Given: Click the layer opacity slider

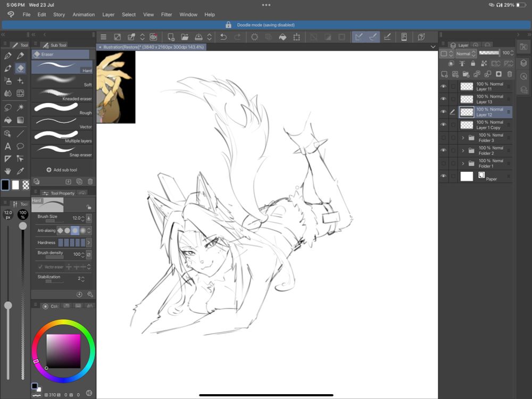Looking at the screenshot, I should coord(489,53).
